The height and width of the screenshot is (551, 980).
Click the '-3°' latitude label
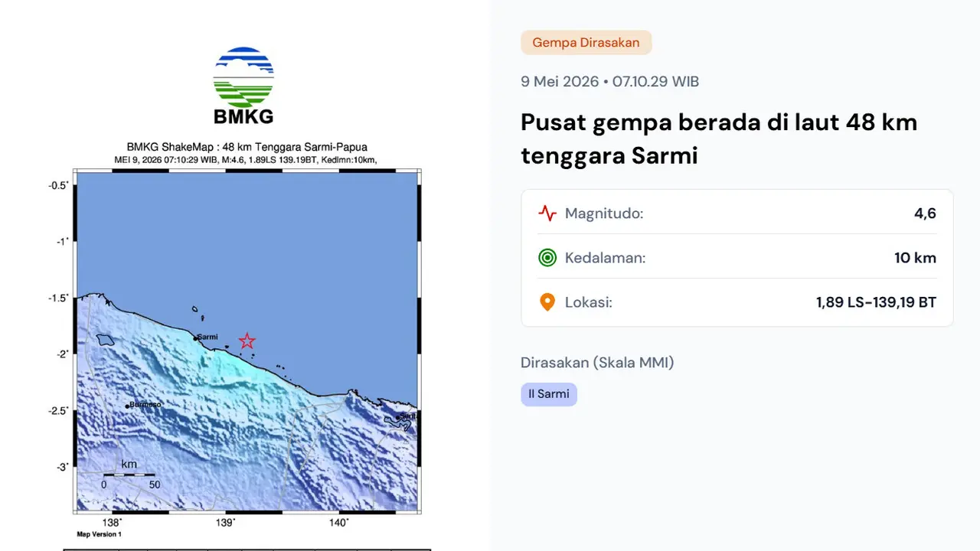tap(61, 467)
